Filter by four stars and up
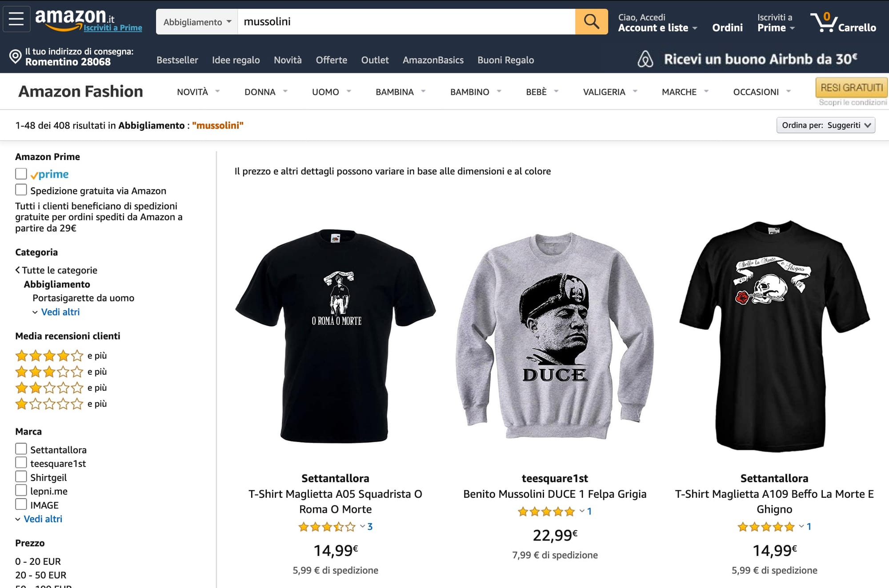 click(49, 356)
